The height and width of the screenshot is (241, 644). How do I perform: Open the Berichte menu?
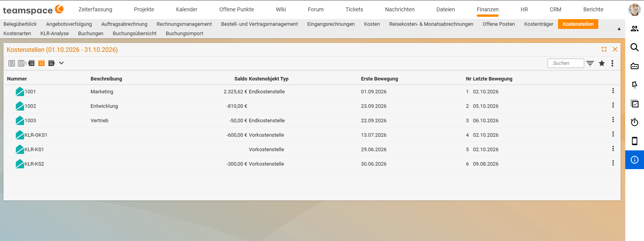coord(593,9)
